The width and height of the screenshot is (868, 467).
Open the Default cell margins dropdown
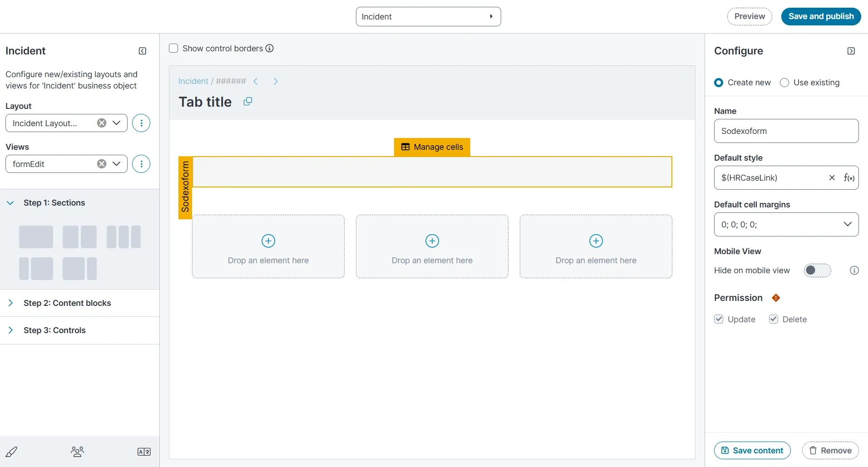click(x=786, y=224)
